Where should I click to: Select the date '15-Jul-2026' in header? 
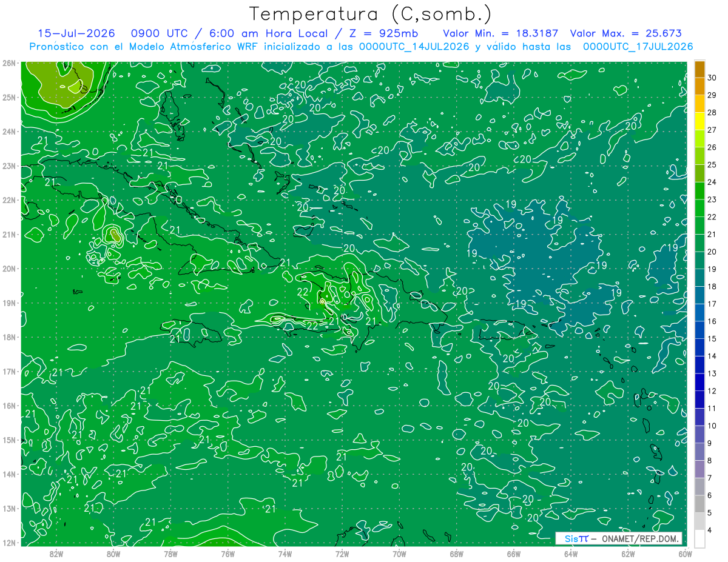(76, 33)
